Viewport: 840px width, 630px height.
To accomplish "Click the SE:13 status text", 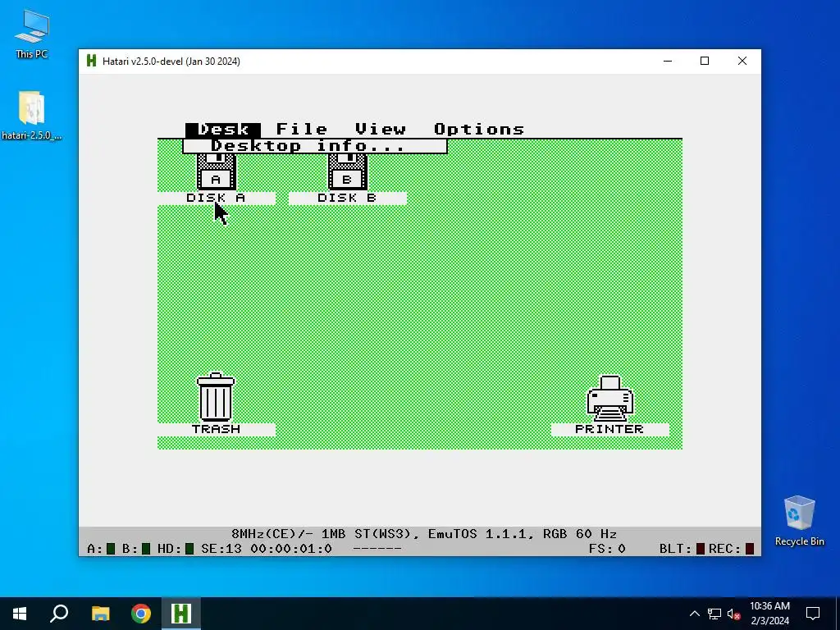I will pyautogui.click(x=221, y=549).
